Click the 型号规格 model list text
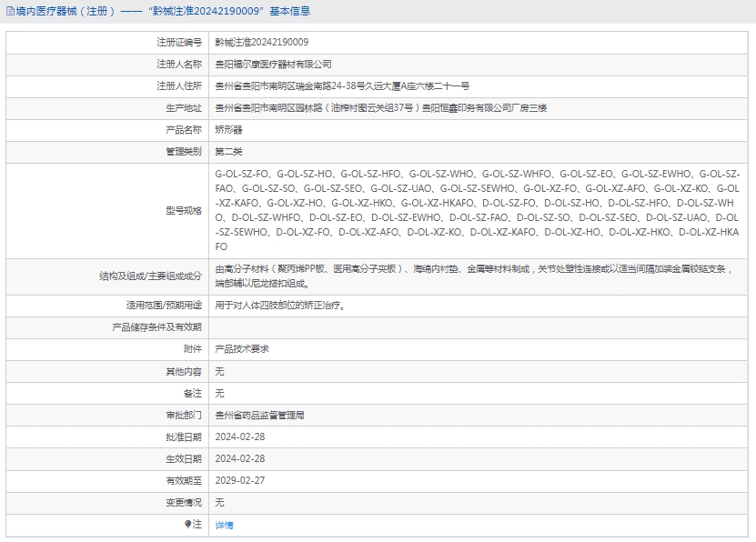756x542 pixels. [477, 210]
